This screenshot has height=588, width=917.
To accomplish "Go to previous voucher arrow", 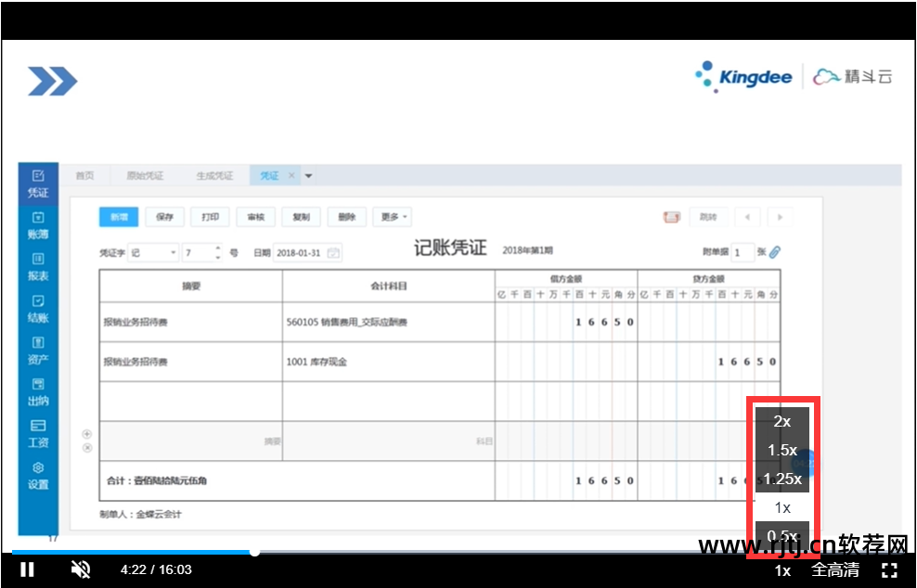I will click(x=747, y=217).
